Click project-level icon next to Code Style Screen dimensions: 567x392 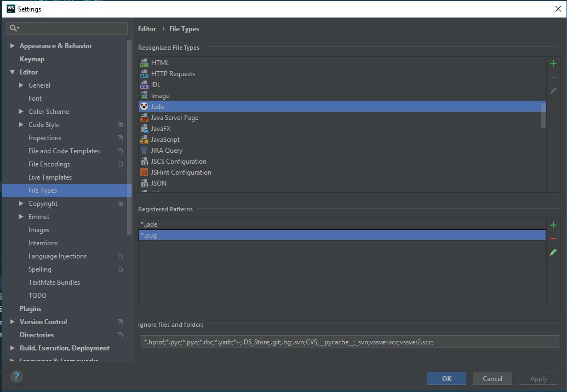click(120, 125)
